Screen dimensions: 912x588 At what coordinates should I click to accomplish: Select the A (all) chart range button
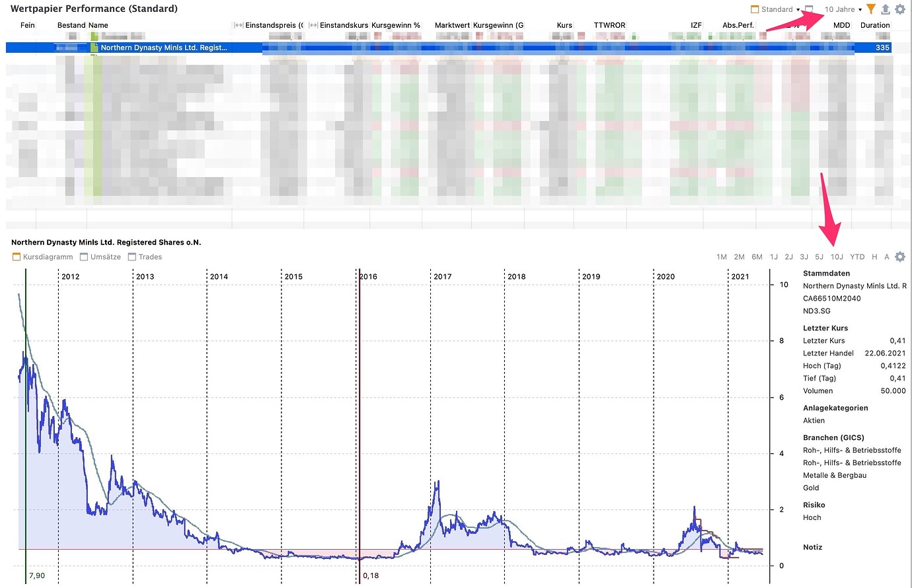tap(887, 257)
